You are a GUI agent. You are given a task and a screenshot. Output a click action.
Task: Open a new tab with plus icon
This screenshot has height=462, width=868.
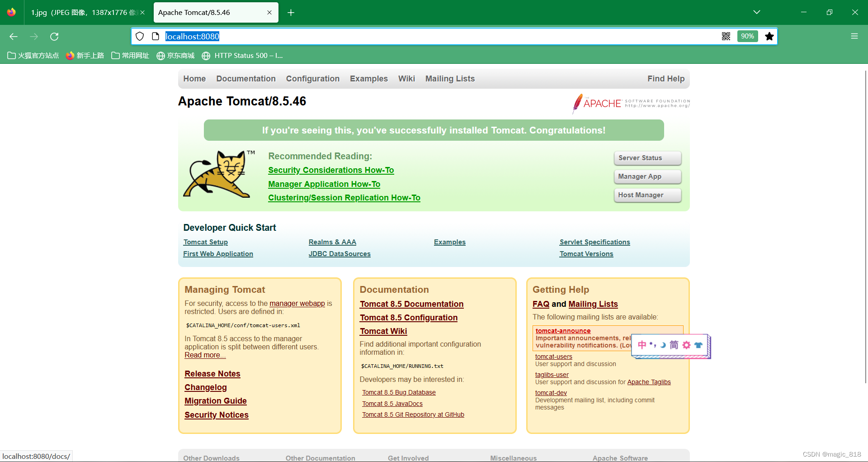pos(291,13)
